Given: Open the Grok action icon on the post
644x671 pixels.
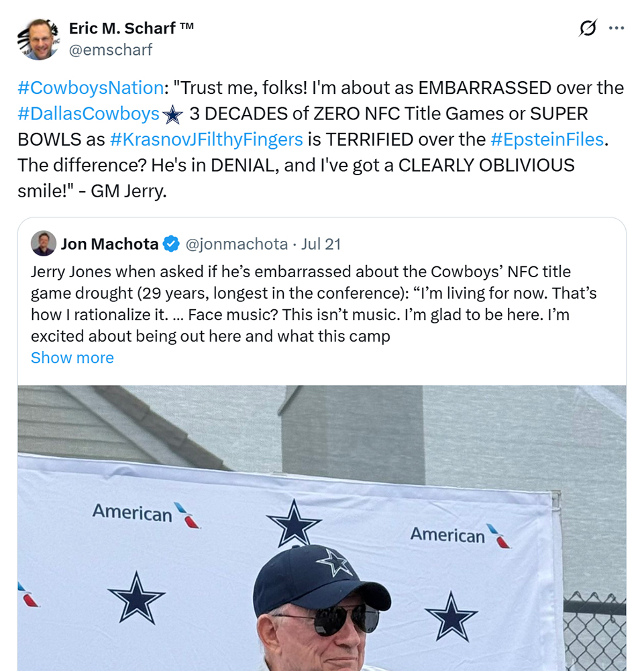Looking at the screenshot, I should [588, 29].
